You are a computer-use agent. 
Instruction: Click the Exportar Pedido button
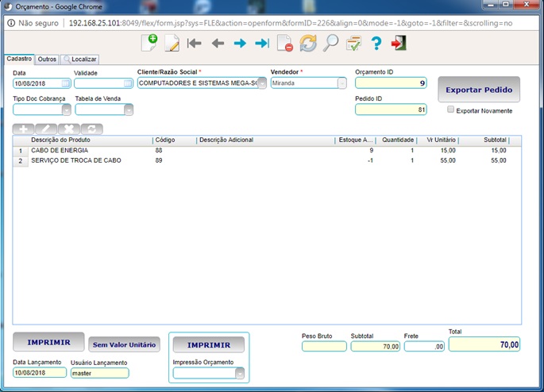pyautogui.click(x=479, y=90)
